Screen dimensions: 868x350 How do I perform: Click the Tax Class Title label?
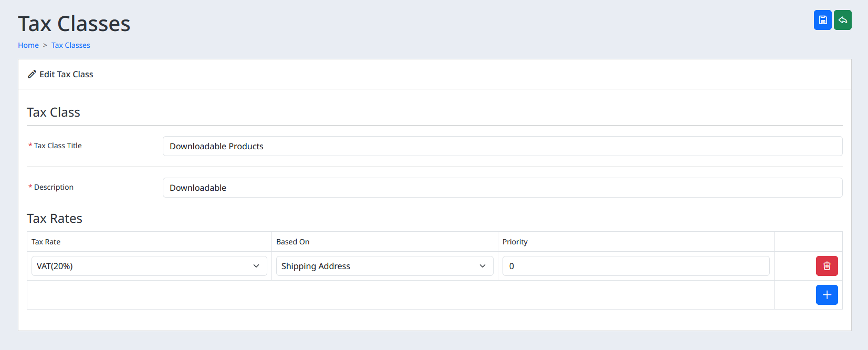coord(58,146)
